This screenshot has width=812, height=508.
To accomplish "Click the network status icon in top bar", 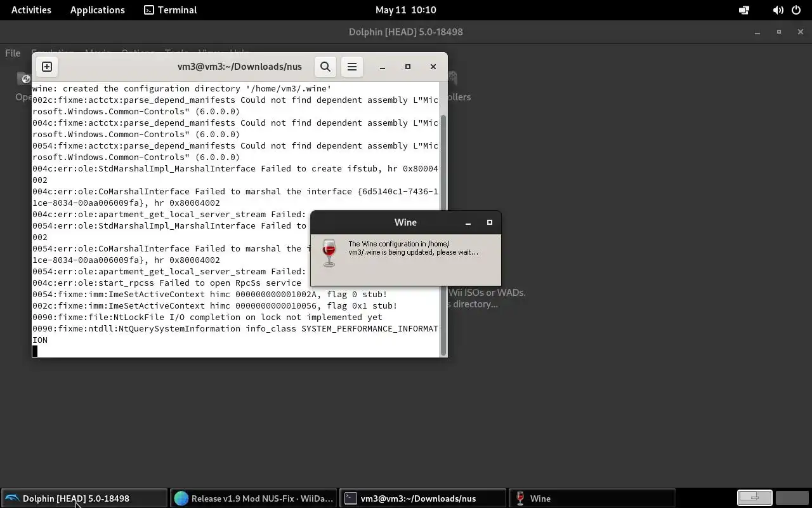I will [744, 10].
